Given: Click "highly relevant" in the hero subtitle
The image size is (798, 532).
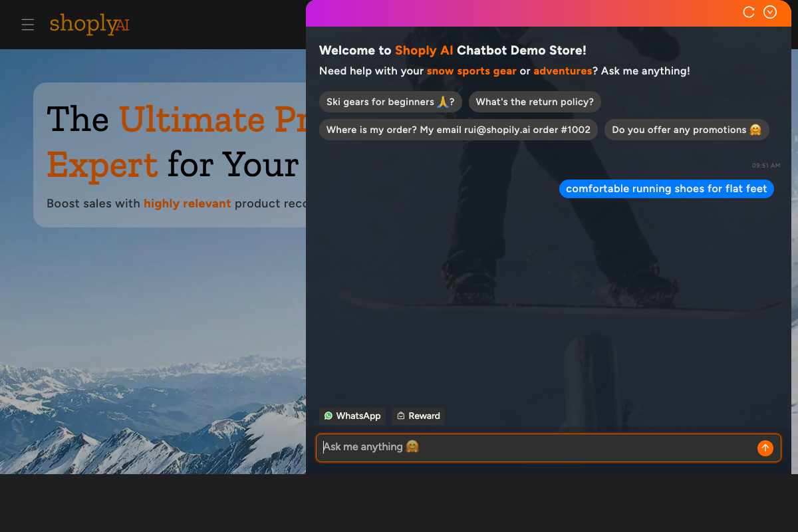Looking at the screenshot, I should click(187, 203).
